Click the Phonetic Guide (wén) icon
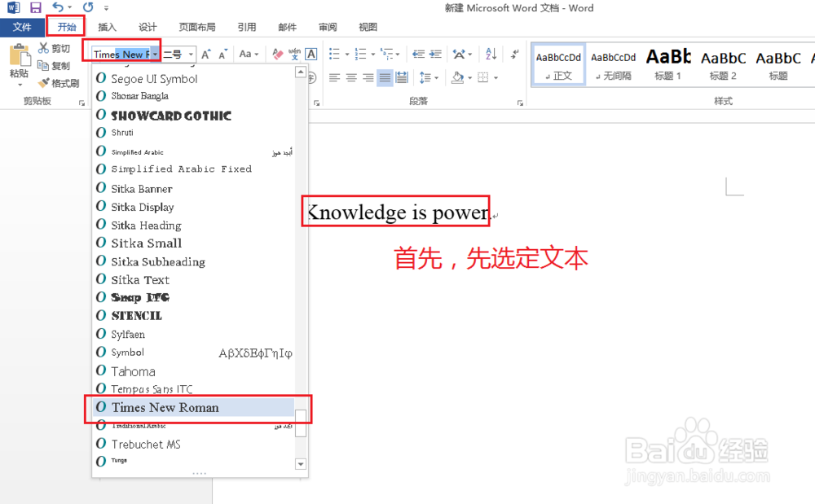The image size is (815, 504). [294, 54]
